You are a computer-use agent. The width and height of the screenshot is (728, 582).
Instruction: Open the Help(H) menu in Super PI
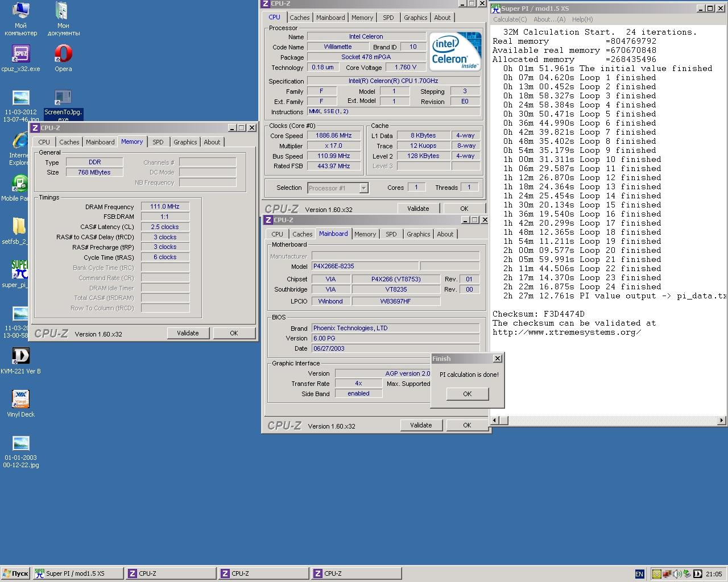582,19
